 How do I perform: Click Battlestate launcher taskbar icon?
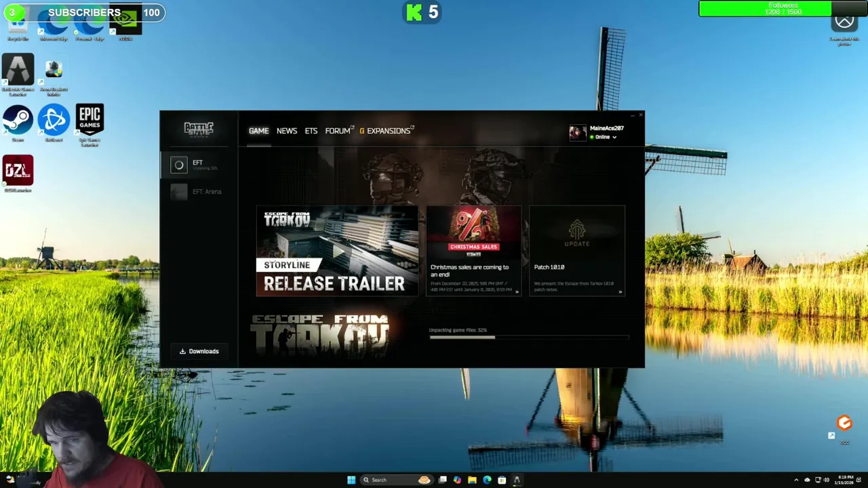click(517, 480)
